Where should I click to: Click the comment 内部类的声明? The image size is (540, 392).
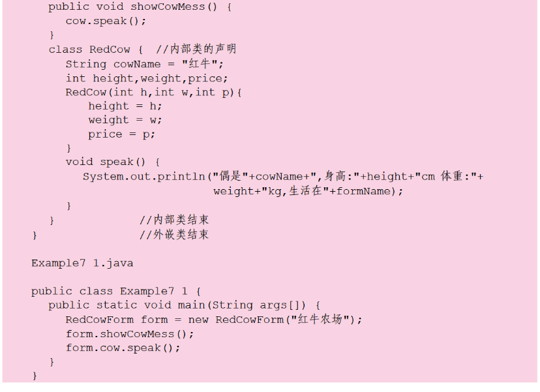(x=196, y=50)
